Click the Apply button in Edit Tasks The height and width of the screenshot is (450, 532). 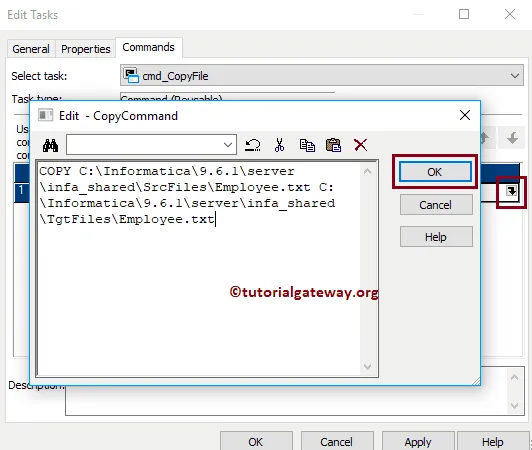[418, 441]
